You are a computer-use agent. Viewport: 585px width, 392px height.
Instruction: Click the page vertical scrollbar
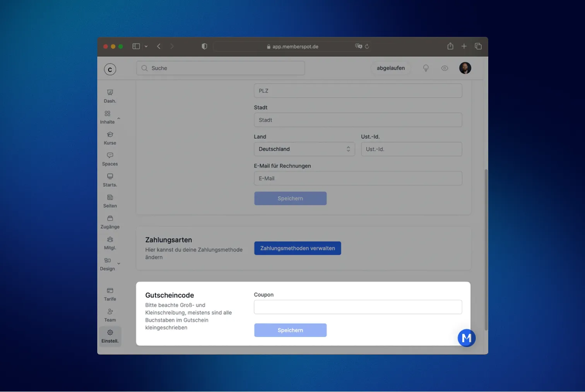point(486,249)
